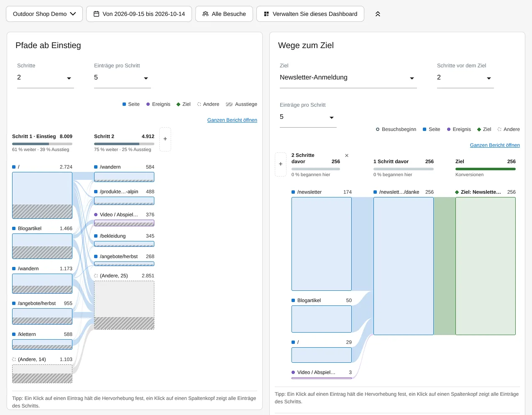Open the Outdoor Shop Demo site selector
The image size is (532, 415).
tap(44, 14)
